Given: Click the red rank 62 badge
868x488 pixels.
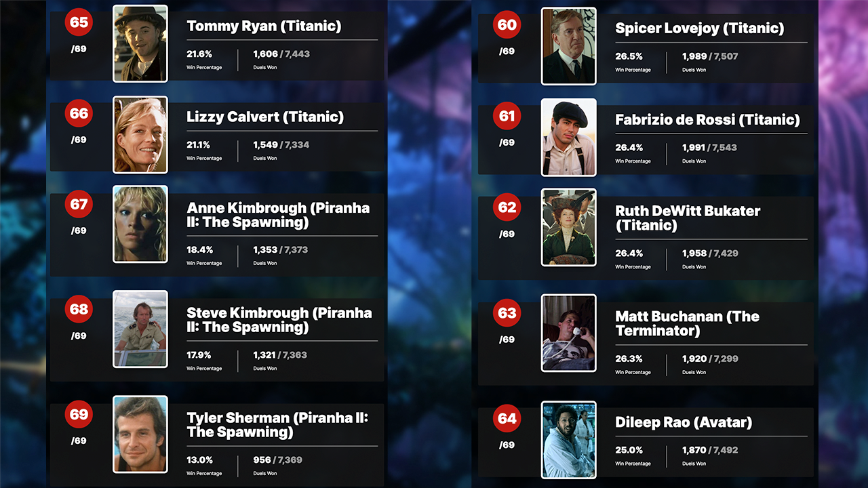Looking at the screenshot, I should click(x=507, y=207).
